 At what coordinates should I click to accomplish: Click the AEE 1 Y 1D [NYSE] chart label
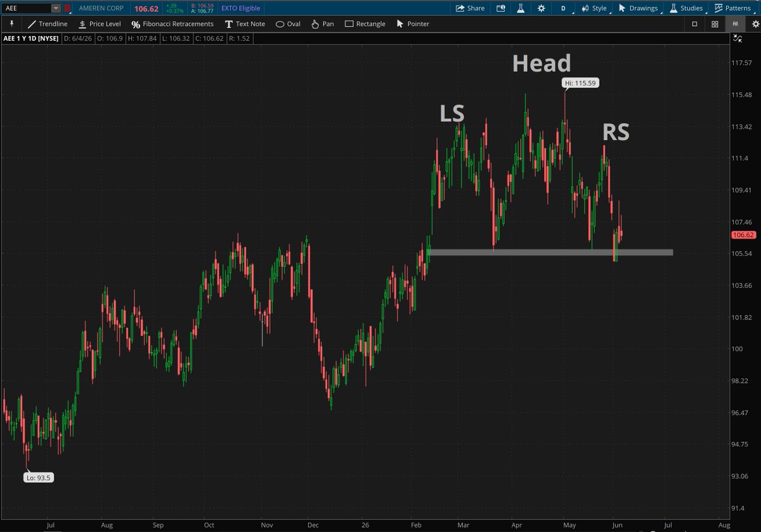[x=31, y=39]
